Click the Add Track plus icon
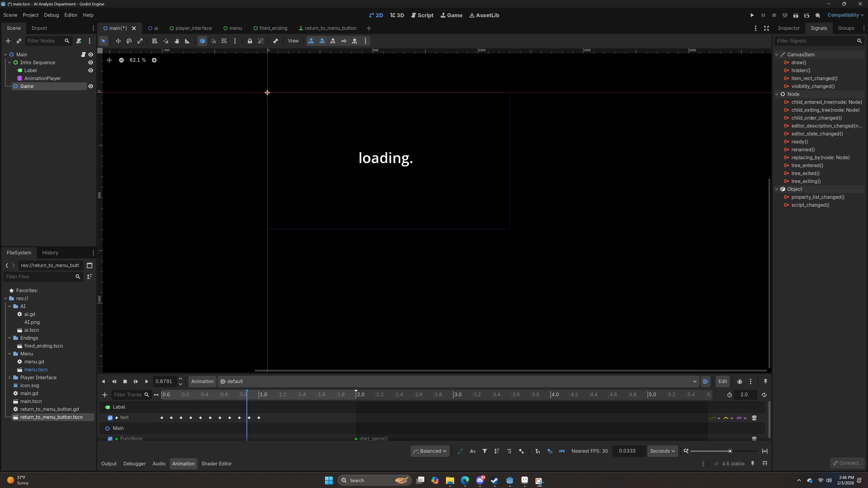This screenshot has width=868, height=488. [x=104, y=395]
